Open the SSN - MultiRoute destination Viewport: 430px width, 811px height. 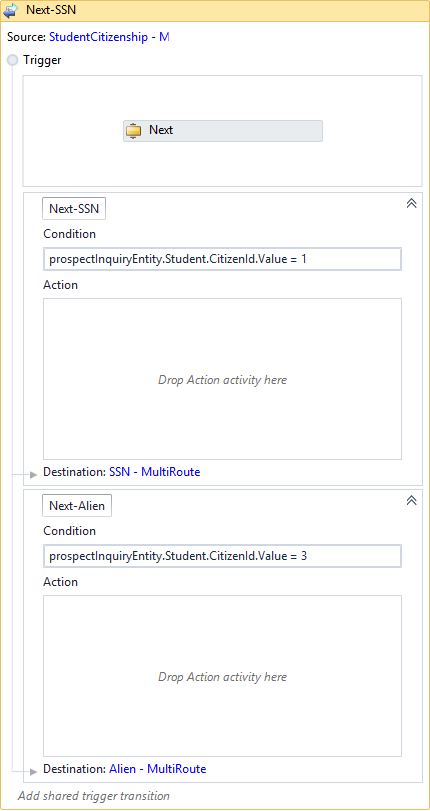pos(155,472)
